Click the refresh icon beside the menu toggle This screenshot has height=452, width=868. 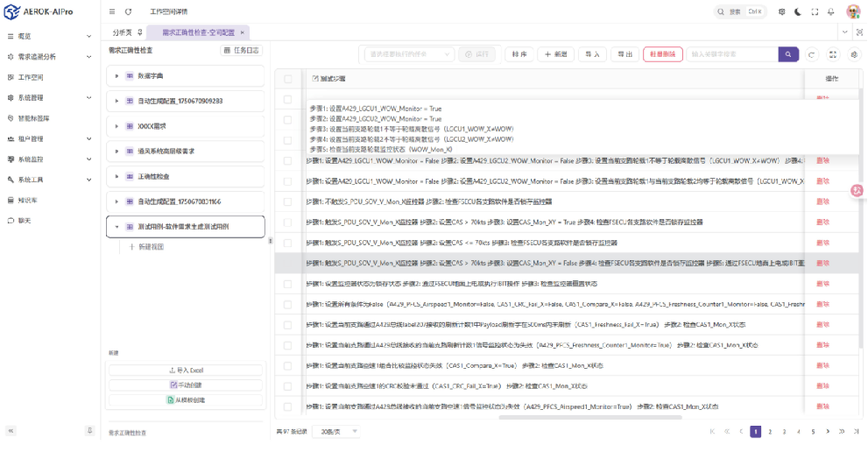[x=129, y=12]
